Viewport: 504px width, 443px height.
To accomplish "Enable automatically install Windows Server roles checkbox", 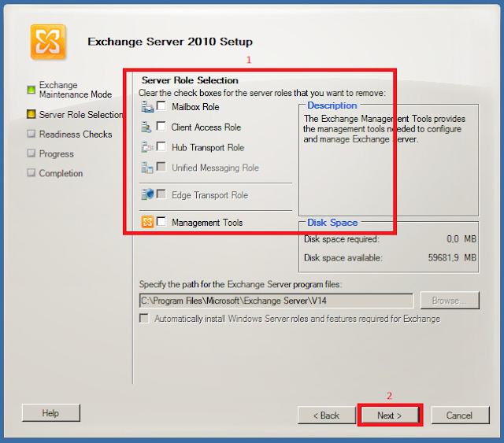I will pos(144,319).
